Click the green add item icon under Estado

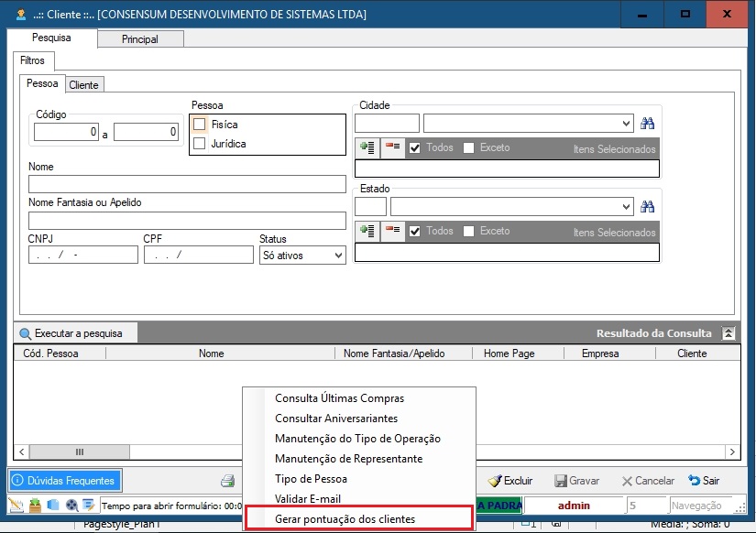pos(367,232)
